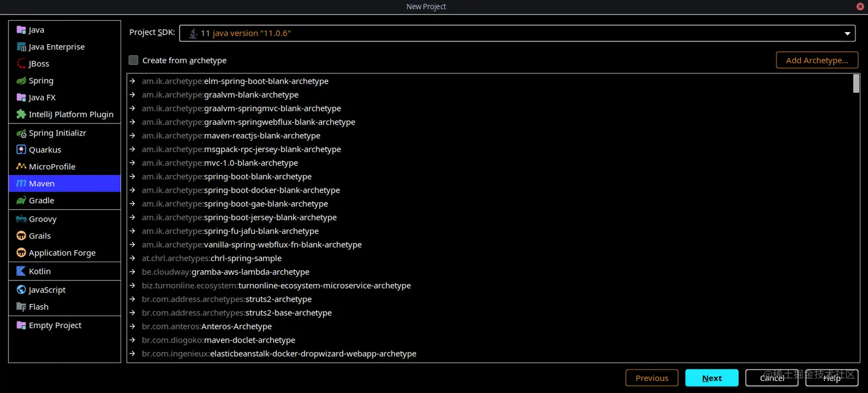Select br.com.address struts2-archetype row
The width and height of the screenshot is (868, 393).
pos(490,299)
